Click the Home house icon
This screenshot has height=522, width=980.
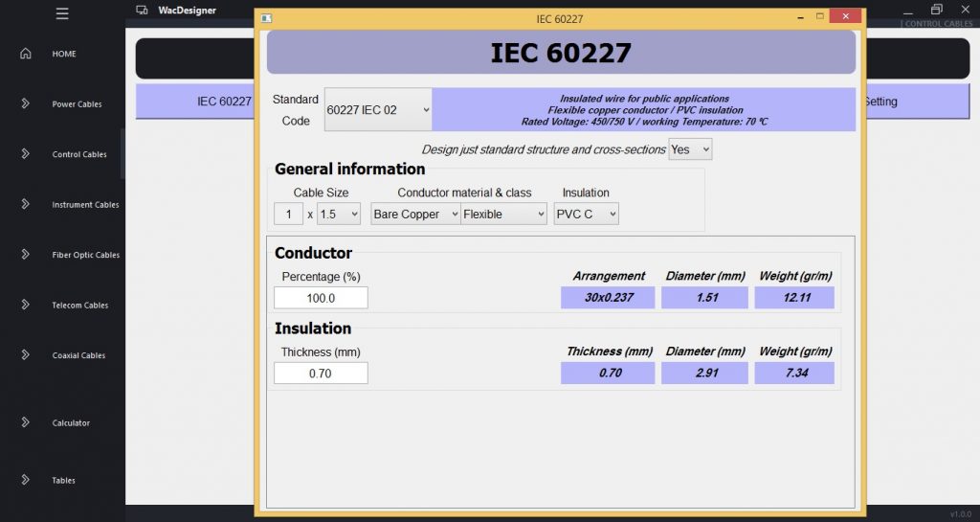[26, 54]
